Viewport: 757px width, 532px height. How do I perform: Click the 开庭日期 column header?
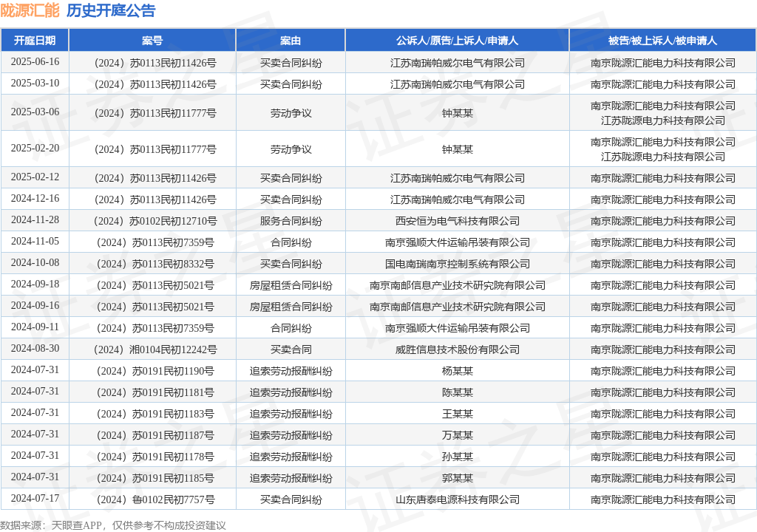pos(35,41)
